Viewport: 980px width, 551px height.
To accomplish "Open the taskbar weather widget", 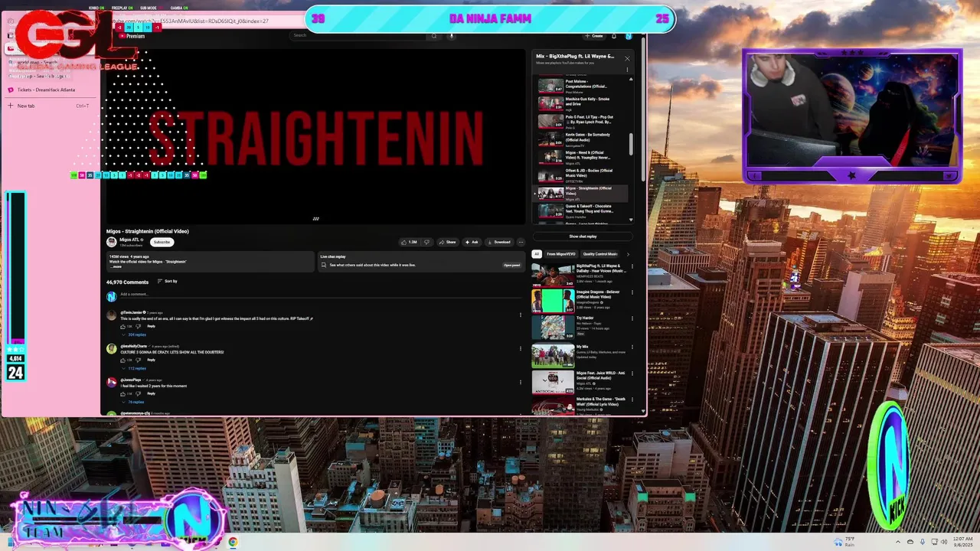I will click(844, 542).
